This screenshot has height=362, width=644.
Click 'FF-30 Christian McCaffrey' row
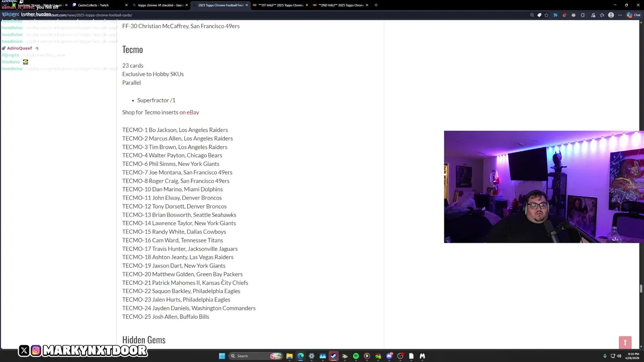(x=181, y=26)
